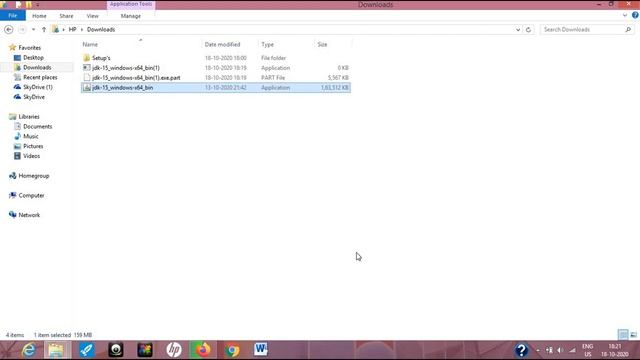Open the Documents library

pyautogui.click(x=37, y=127)
